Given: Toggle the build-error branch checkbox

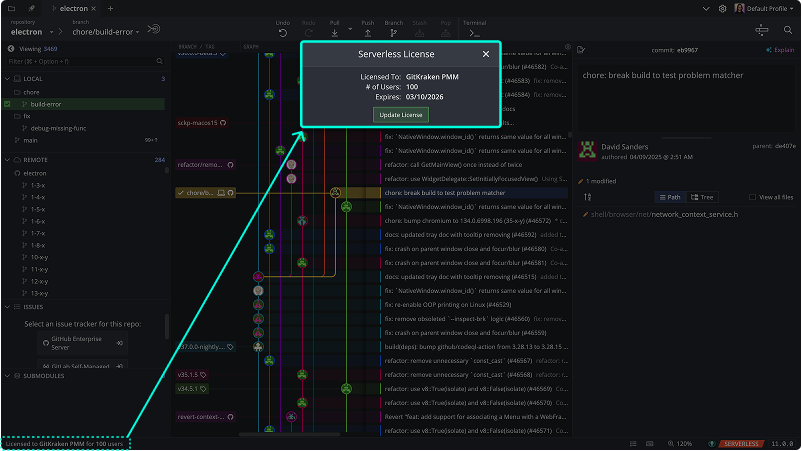Looking at the screenshot, I should (x=8, y=103).
